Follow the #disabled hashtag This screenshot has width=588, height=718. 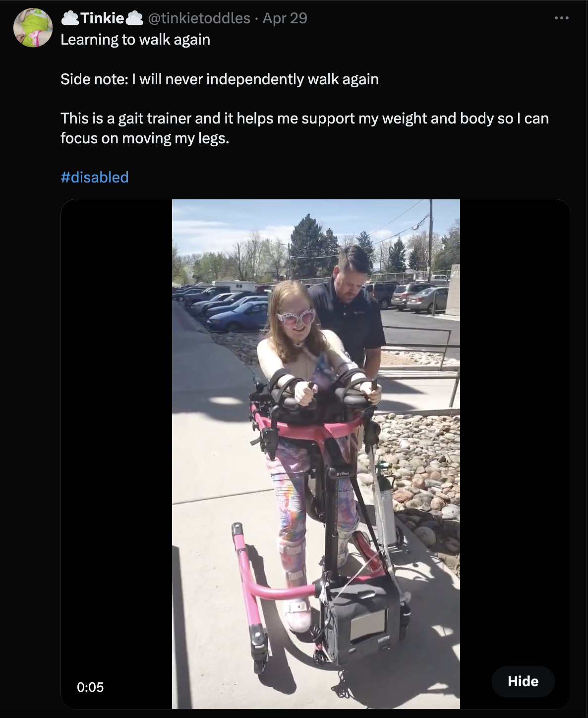pyautogui.click(x=95, y=177)
